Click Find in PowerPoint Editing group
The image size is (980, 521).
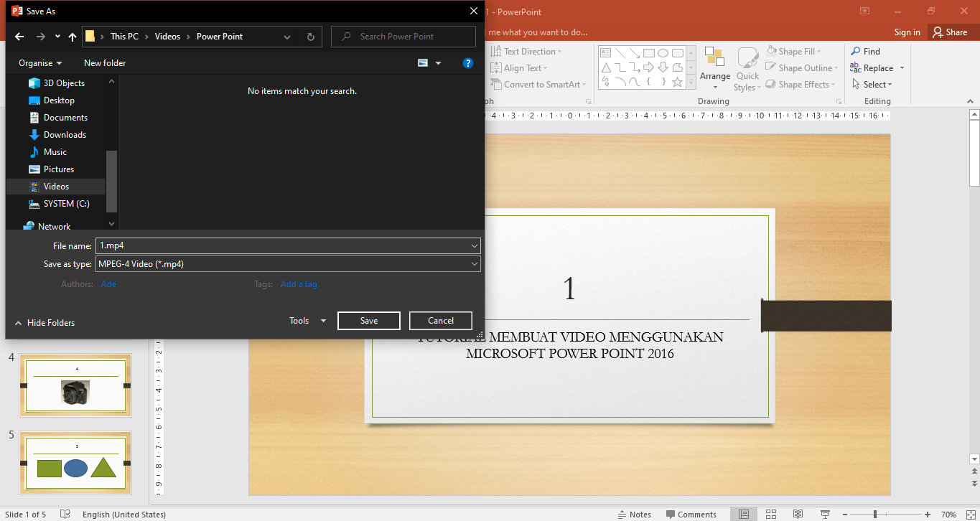[x=865, y=52]
